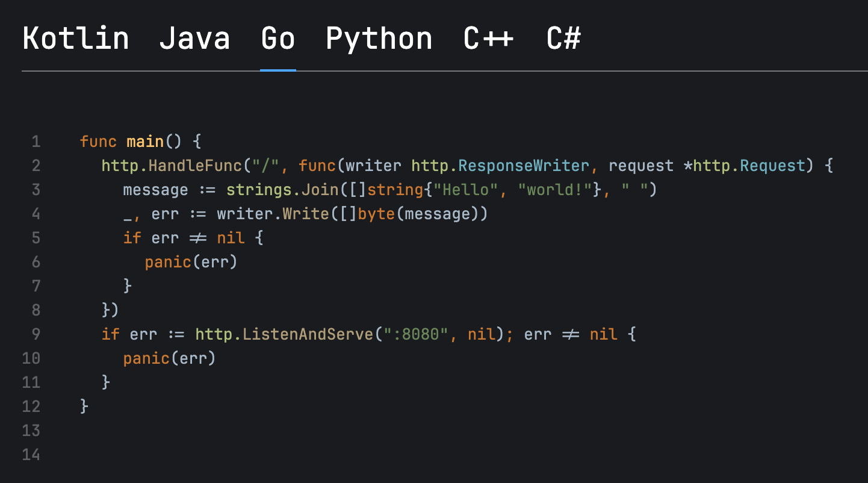Click line number 1 in gutter
The image size is (868, 483).
click(x=36, y=142)
